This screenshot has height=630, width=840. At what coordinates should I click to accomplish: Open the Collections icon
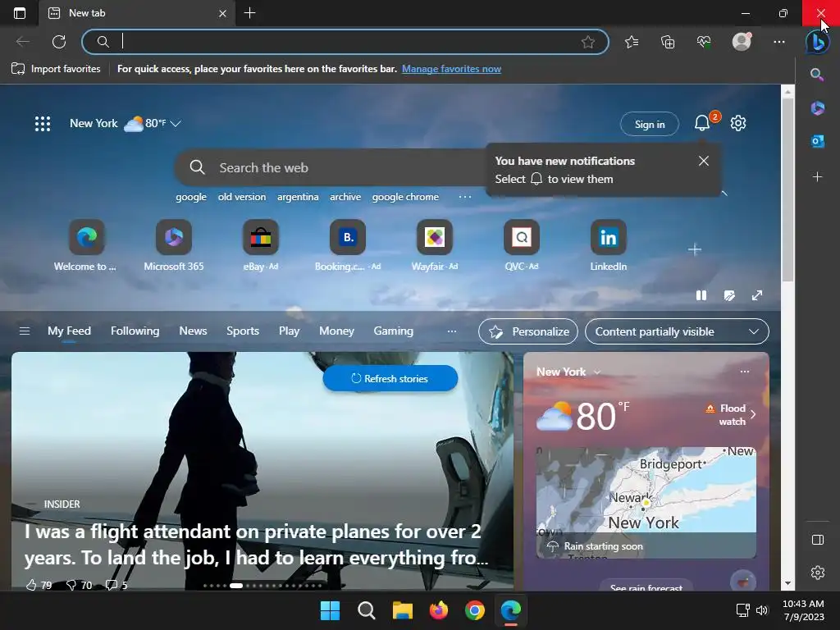[668, 42]
